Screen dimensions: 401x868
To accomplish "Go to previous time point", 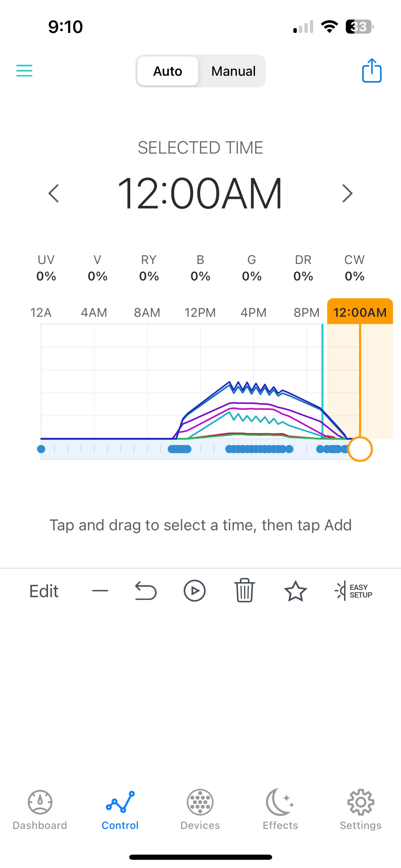I will click(x=54, y=193).
